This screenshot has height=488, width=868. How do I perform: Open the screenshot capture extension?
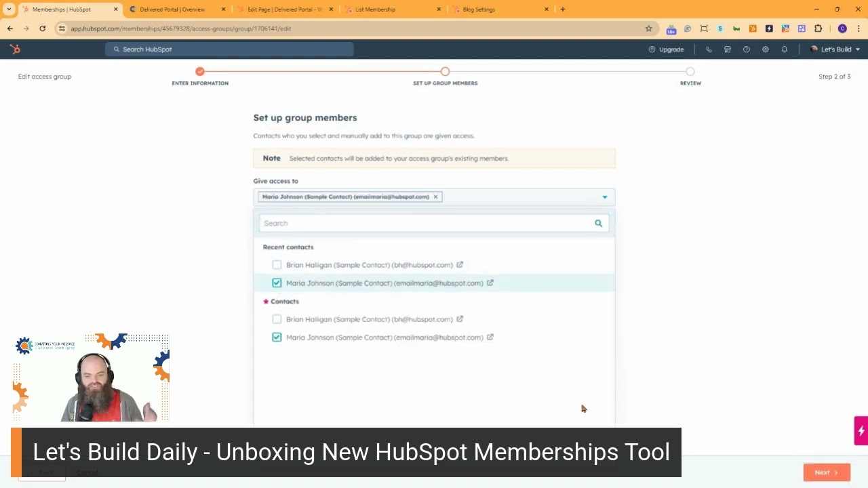[704, 28]
